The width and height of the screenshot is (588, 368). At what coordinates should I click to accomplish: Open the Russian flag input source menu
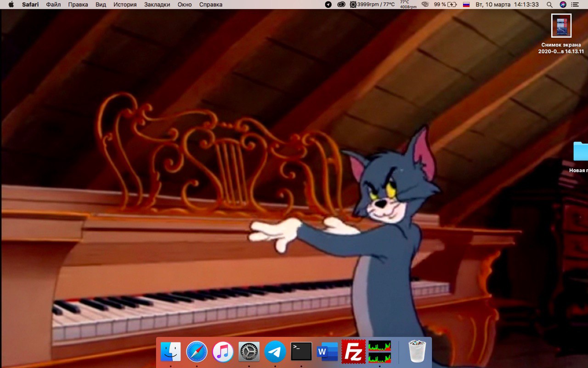(466, 5)
